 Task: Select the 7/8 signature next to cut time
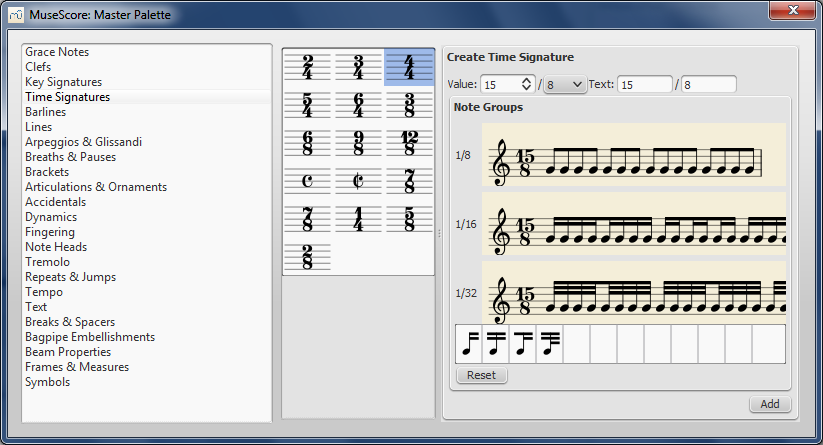pyautogui.click(x=409, y=181)
